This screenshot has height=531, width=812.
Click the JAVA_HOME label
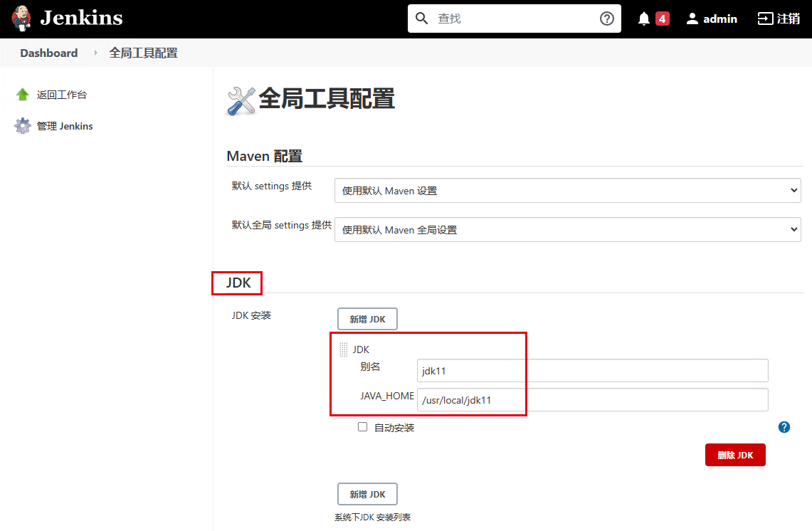(x=387, y=396)
